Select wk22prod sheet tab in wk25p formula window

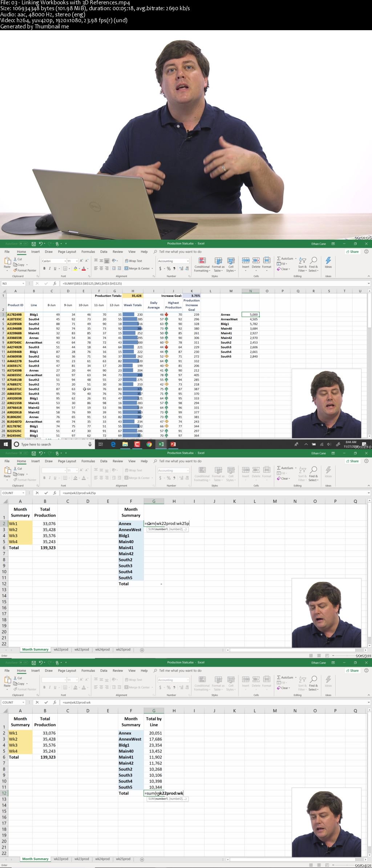tap(61, 649)
